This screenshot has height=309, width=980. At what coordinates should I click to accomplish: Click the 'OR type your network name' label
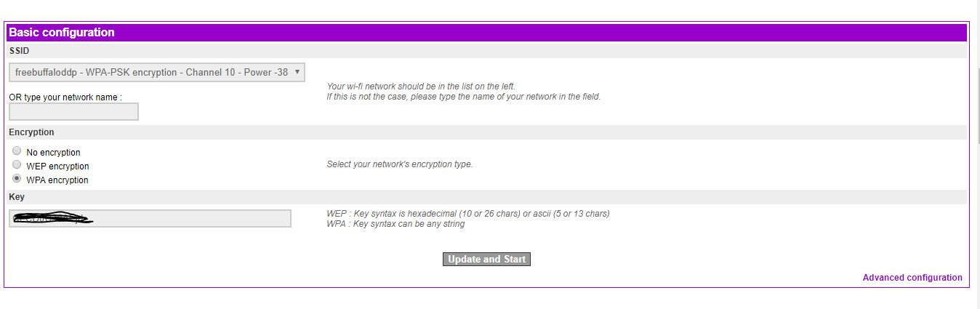point(65,97)
